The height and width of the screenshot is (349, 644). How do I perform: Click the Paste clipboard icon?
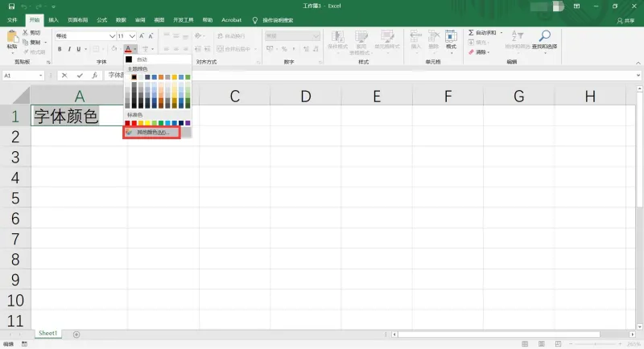pos(12,37)
